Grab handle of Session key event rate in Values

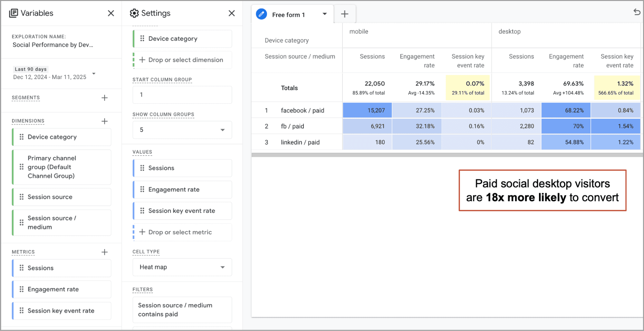142,211
